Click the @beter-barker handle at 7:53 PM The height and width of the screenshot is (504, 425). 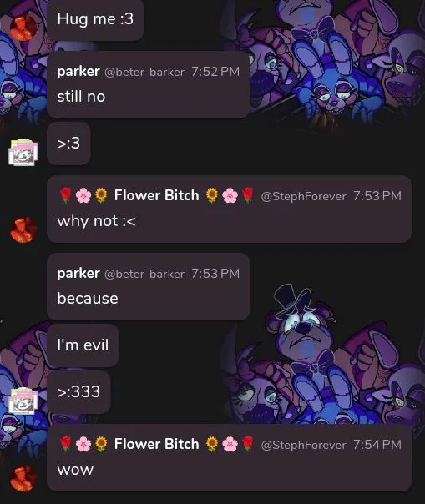click(144, 274)
